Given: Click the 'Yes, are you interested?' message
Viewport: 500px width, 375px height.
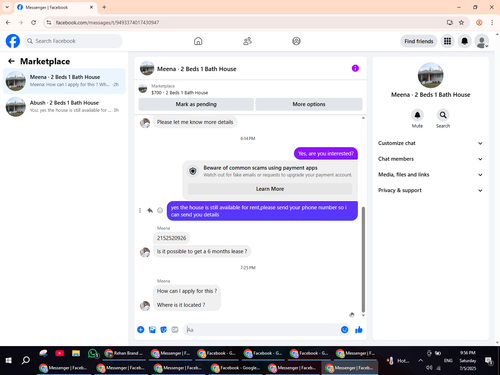Looking at the screenshot, I should pyautogui.click(x=326, y=153).
